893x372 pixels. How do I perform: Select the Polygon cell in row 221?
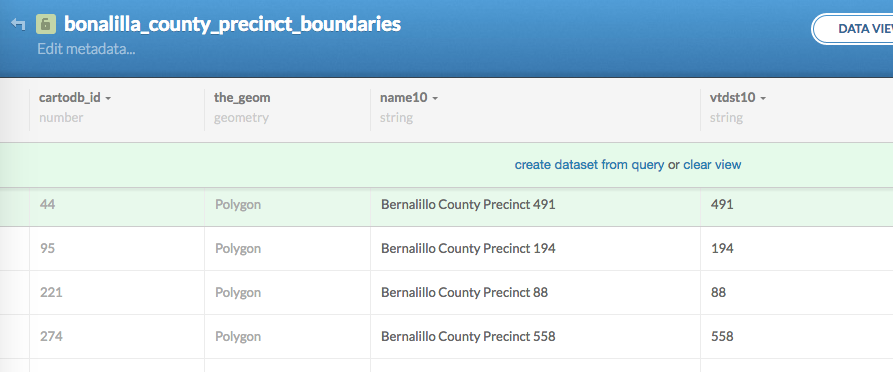point(288,292)
